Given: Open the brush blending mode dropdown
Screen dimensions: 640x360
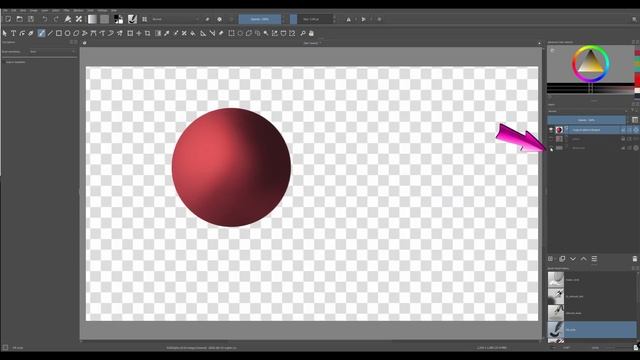Looking at the screenshot, I should click(x=176, y=19).
